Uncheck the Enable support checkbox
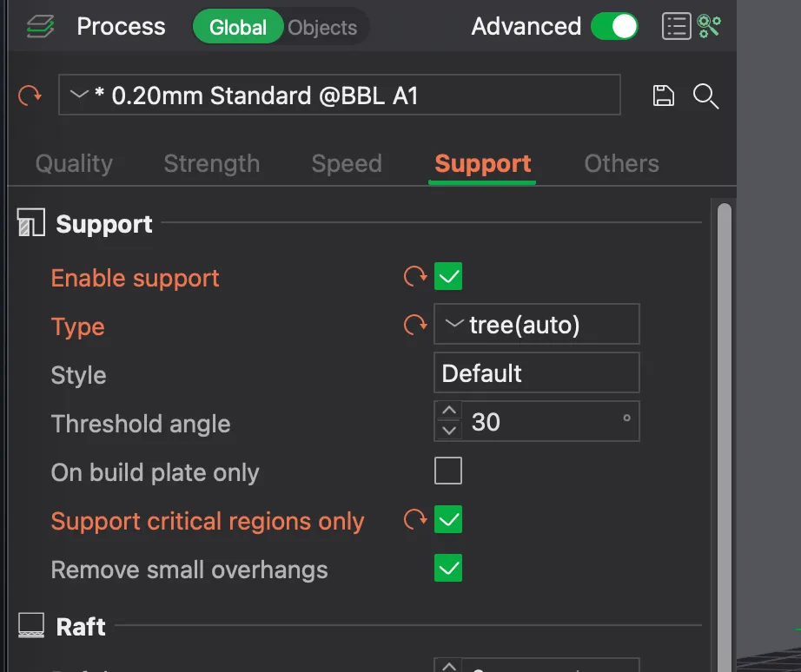Viewport: 801px width, 672px height. pyautogui.click(x=448, y=276)
